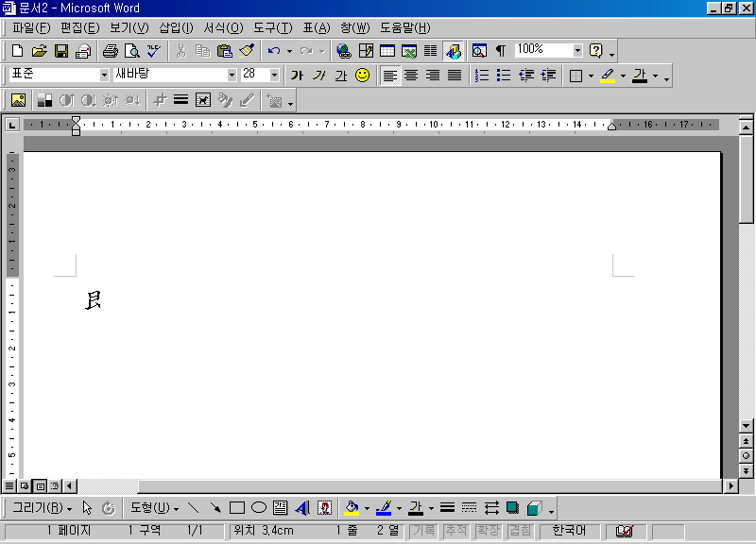Viewport: 756px width, 544px height.
Task: Open the 서식(O) menu
Action: 223,28
